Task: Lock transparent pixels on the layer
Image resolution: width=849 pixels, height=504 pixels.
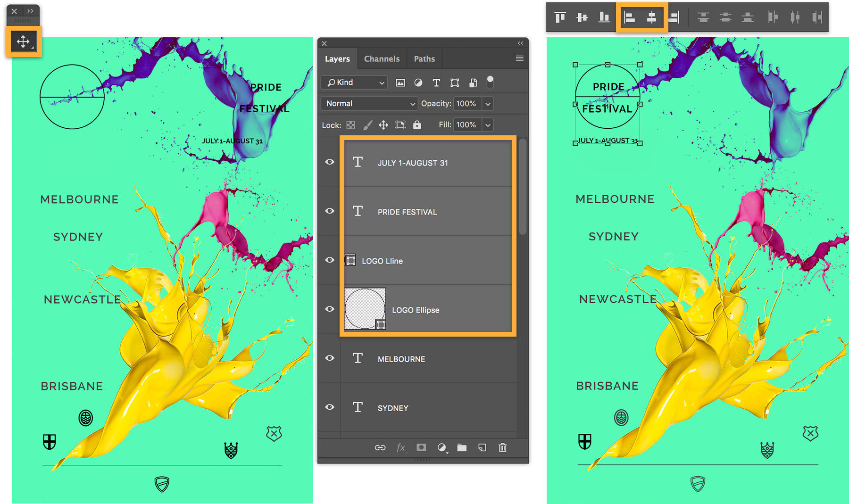Action: click(x=350, y=124)
